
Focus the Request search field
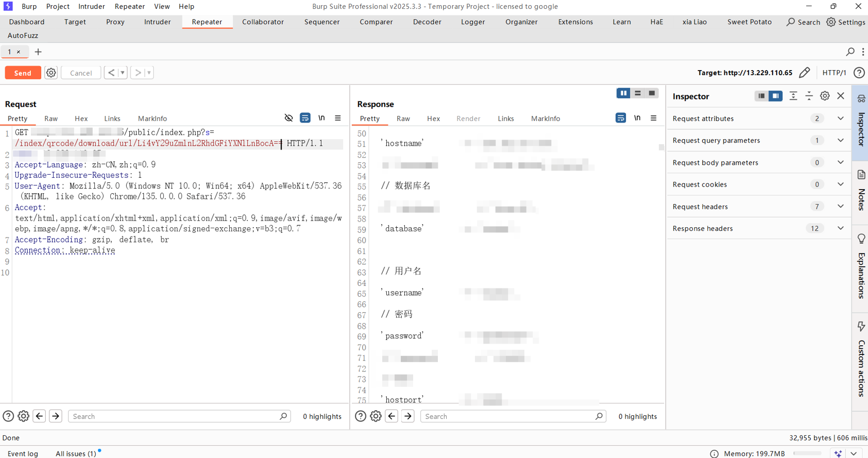[179, 416]
